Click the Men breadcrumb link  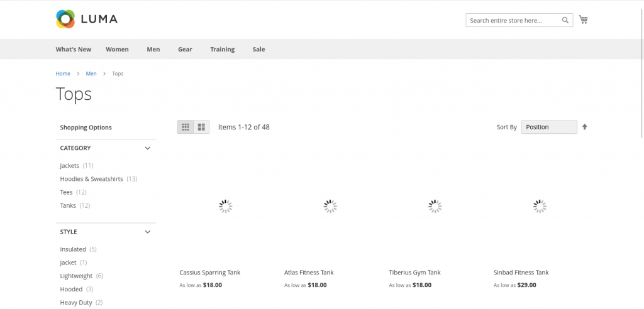[91, 73]
